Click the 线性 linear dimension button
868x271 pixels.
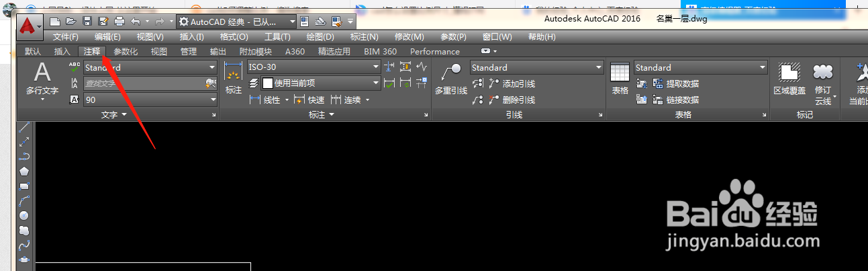[264, 100]
